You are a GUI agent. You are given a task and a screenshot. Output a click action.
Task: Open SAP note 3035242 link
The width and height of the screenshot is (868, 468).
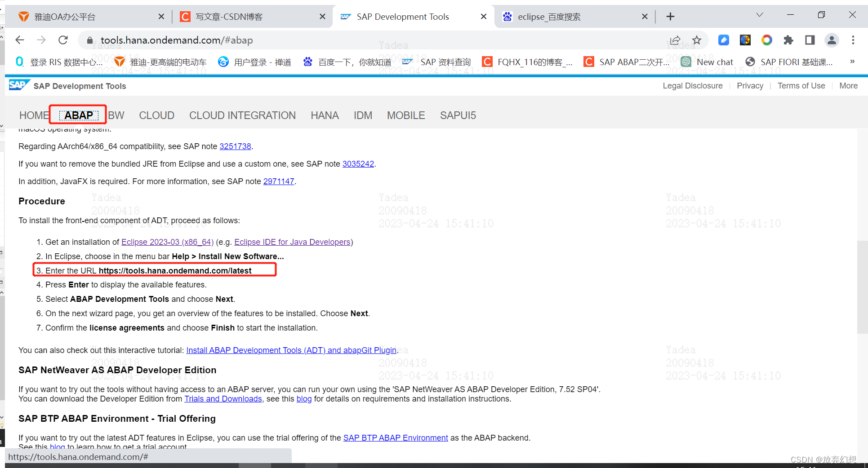click(x=358, y=164)
